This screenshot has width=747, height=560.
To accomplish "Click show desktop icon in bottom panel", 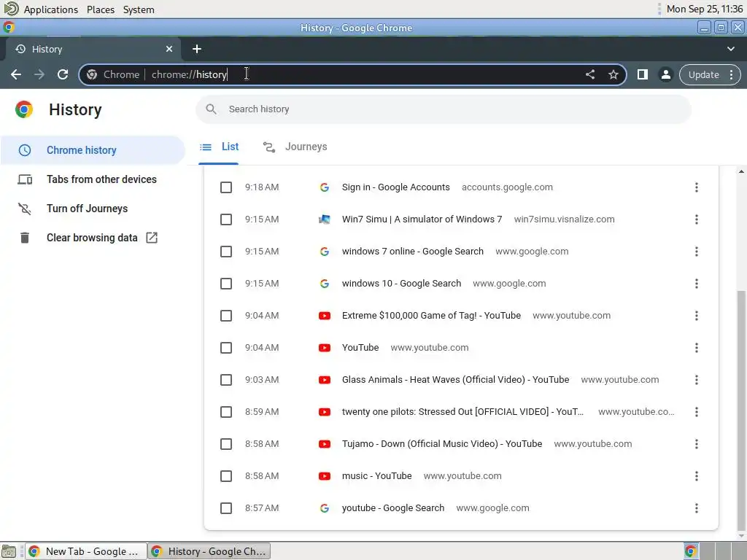I will pyautogui.click(x=9, y=551).
